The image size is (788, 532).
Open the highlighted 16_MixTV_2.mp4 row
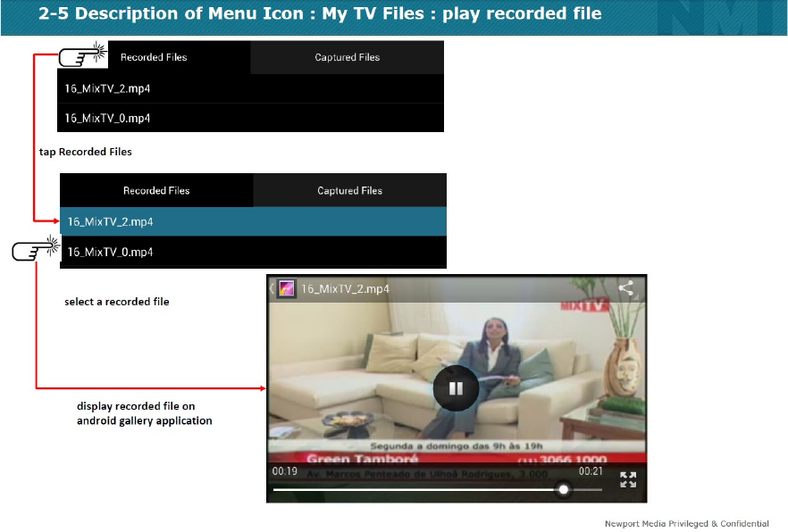click(254, 222)
